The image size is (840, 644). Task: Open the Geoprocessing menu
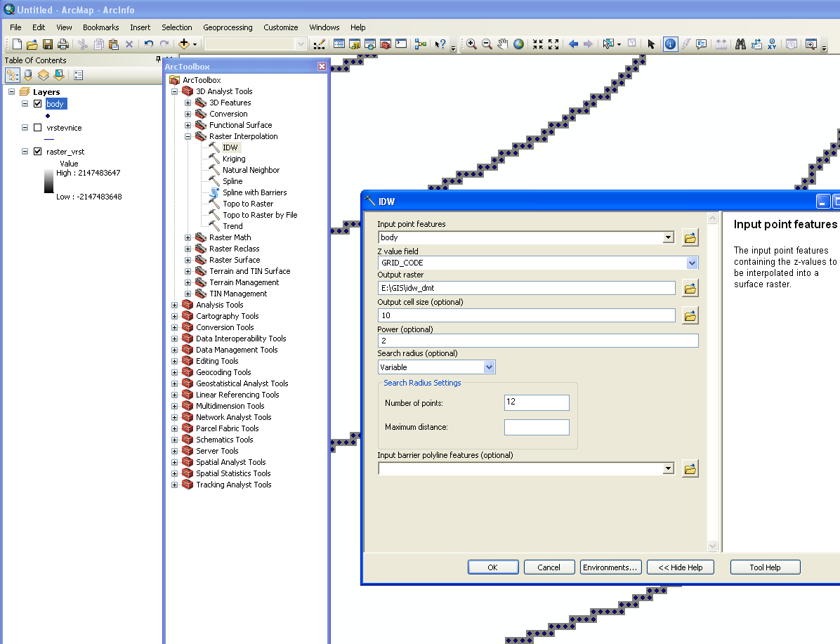[x=228, y=27]
